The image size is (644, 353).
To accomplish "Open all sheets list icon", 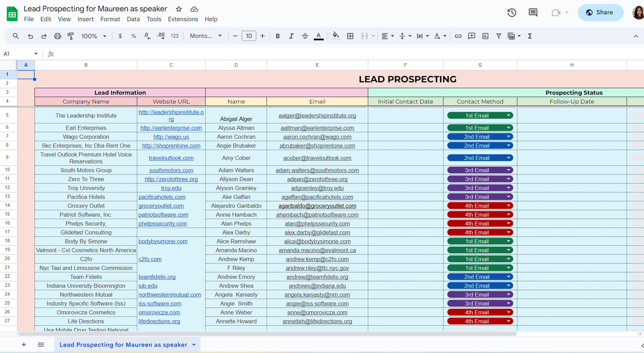I will click(x=41, y=344).
